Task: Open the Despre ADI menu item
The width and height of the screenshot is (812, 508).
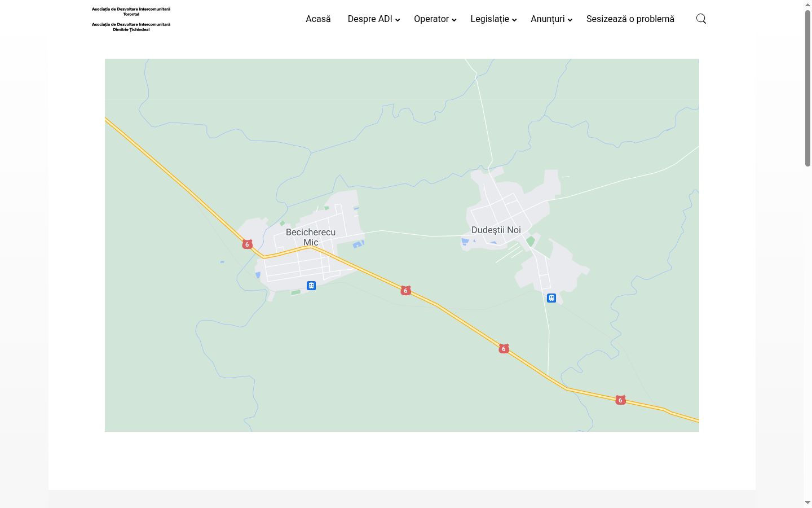Action: (x=370, y=19)
